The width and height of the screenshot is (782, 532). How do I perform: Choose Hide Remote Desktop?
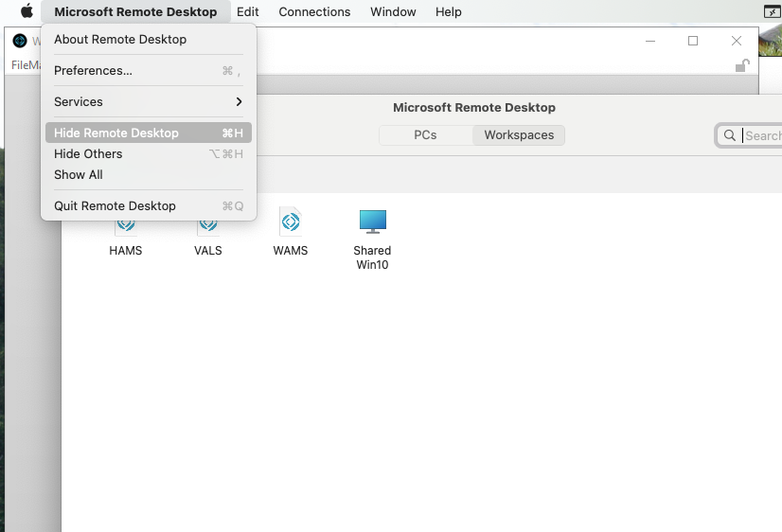(149, 133)
